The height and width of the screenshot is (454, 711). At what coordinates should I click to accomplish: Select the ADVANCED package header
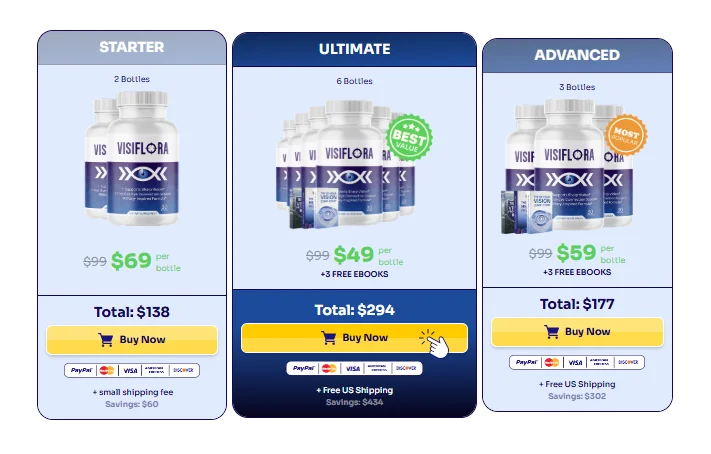pyautogui.click(x=577, y=55)
